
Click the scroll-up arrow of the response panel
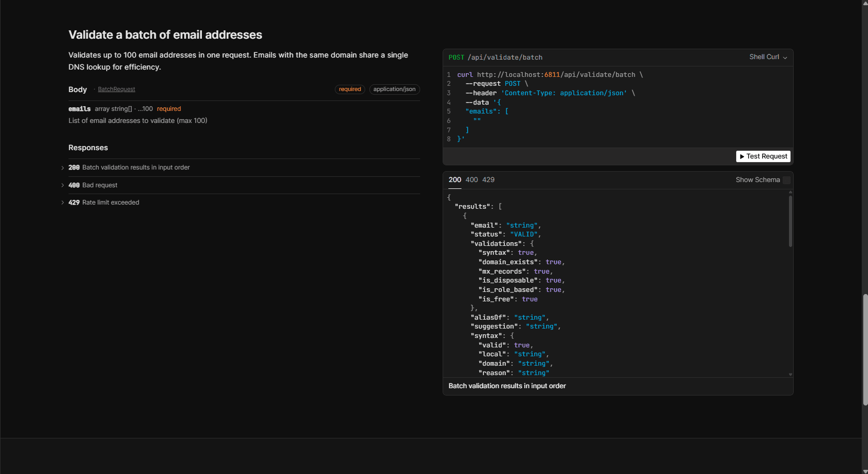coord(790,192)
